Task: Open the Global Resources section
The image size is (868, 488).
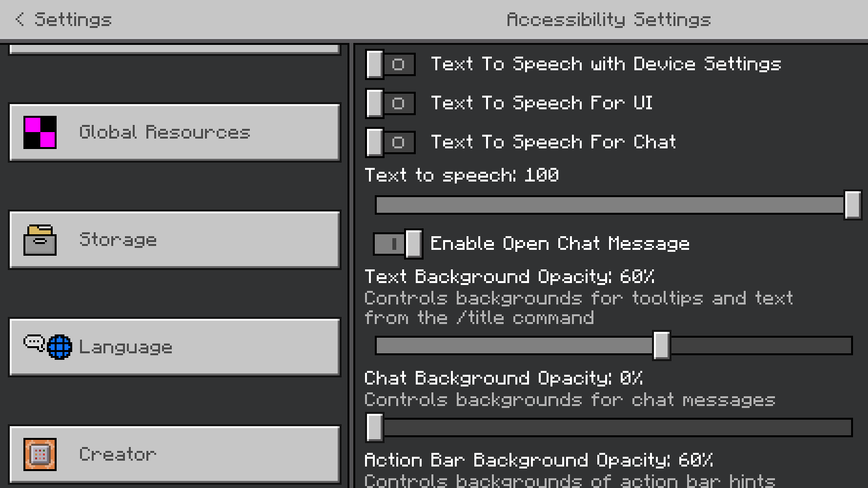Action: click(x=174, y=132)
